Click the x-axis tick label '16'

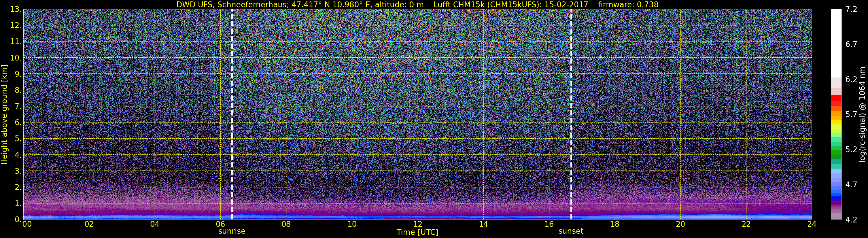549,224
